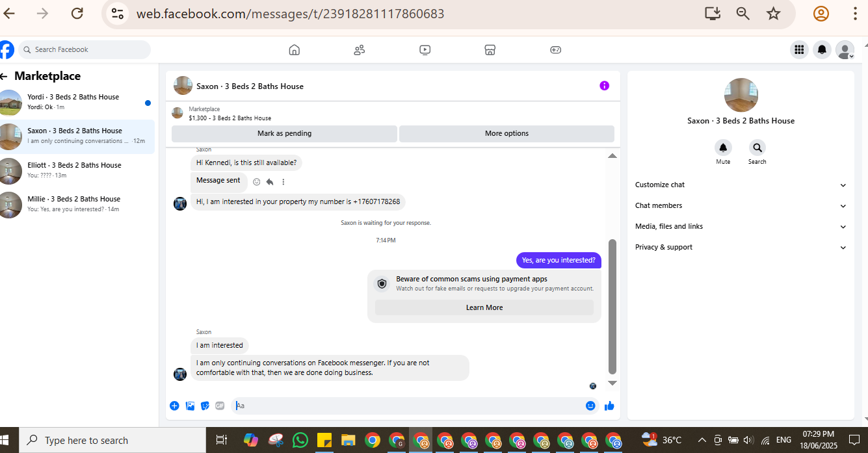
Task: Click Saxon chat header title
Action: (250, 86)
